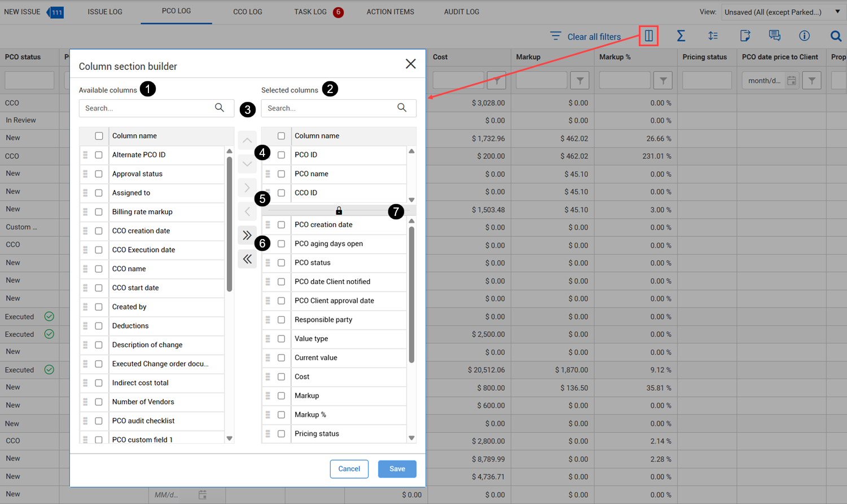The width and height of the screenshot is (847, 504).
Task: Click the export note icon in toolbar
Action: (x=745, y=36)
